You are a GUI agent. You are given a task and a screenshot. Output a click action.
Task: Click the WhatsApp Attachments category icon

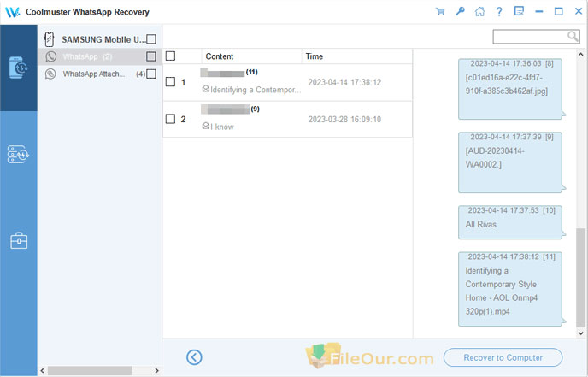(x=50, y=74)
